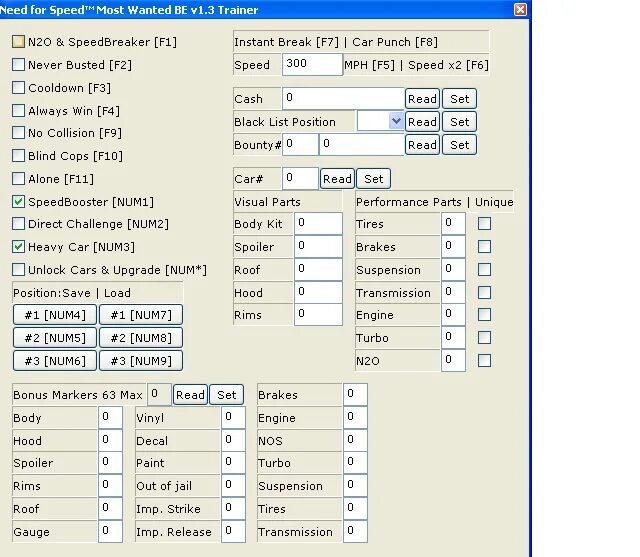Focus the Bounty# index field
Viewport: 640px width, 557px height.
pos(300,144)
